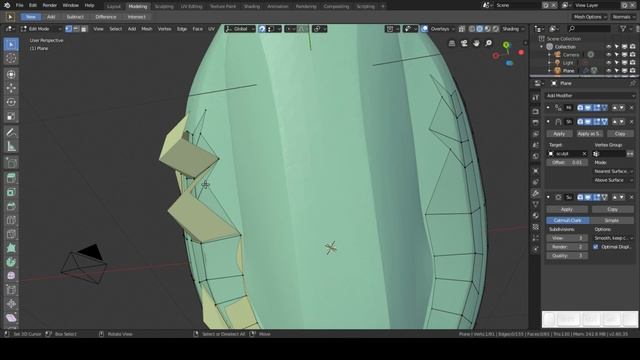Select the Spin tool
640x360 pixels.
11,262
